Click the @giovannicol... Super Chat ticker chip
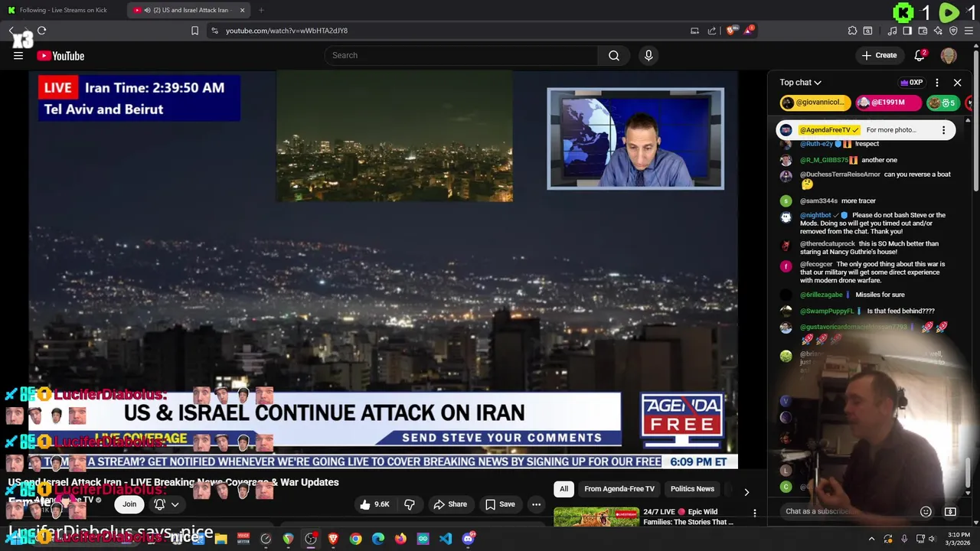Image resolution: width=980 pixels, height=551 pixels. pyautogui.click(x=815, y=103)
